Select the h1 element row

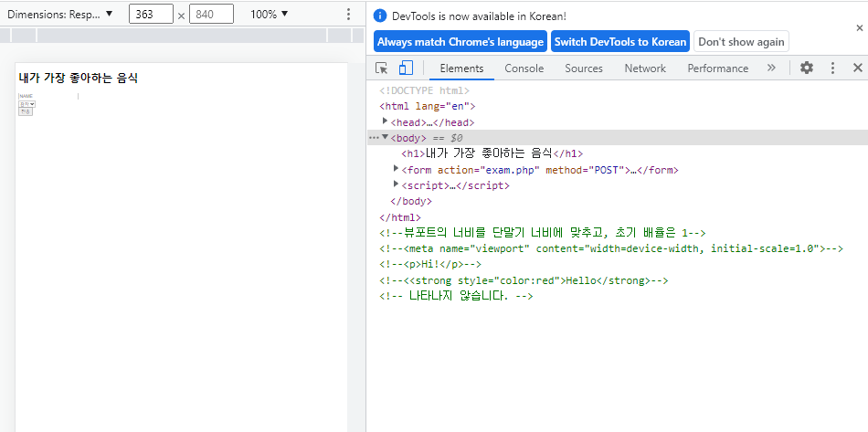(492, 153)
